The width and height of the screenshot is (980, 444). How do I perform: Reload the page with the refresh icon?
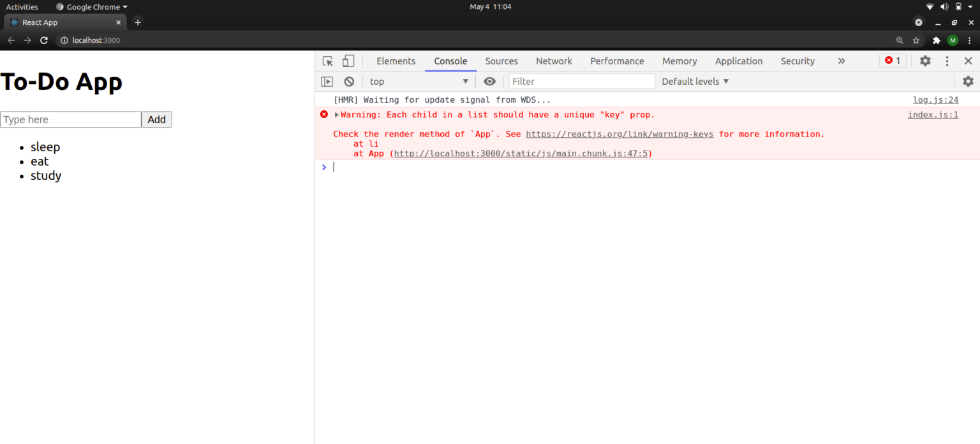(x=43, y=40)
